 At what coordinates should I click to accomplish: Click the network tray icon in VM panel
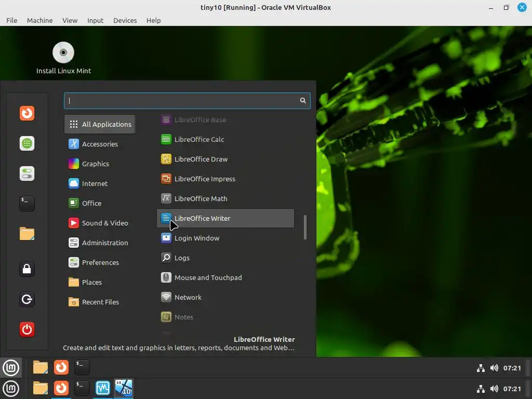(481, 368)
